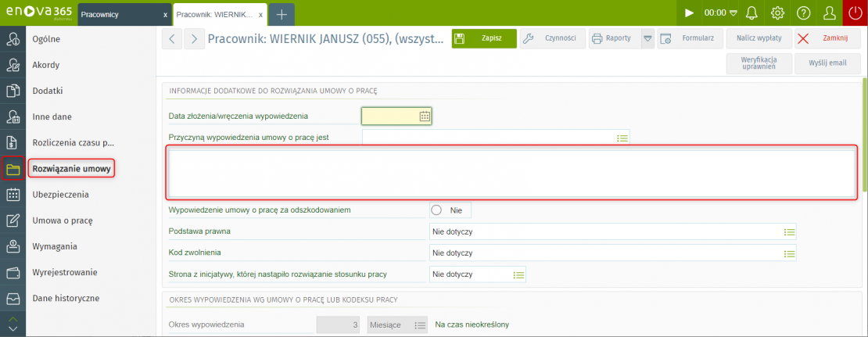
Task: Go to next record arrow
Action: click(x=194, y=39)
